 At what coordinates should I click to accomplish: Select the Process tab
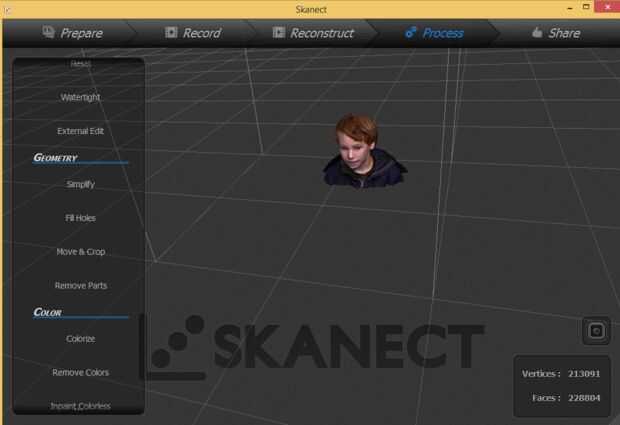(434, 33)
